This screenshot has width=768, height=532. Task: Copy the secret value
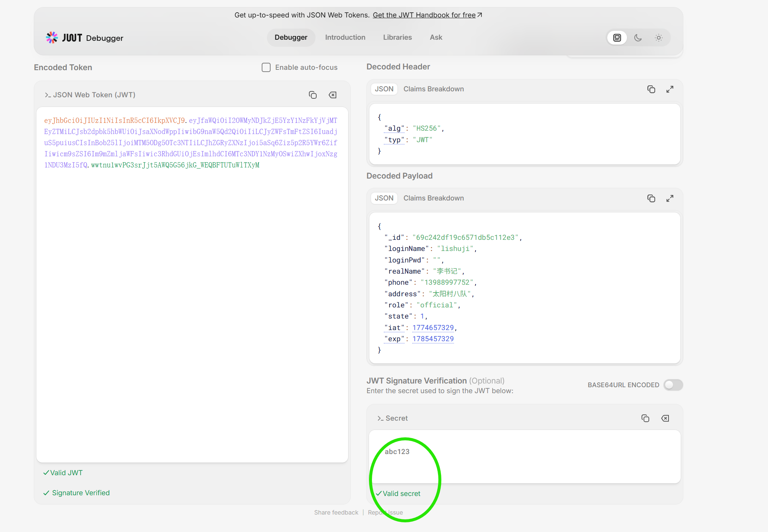click(645, 418)
